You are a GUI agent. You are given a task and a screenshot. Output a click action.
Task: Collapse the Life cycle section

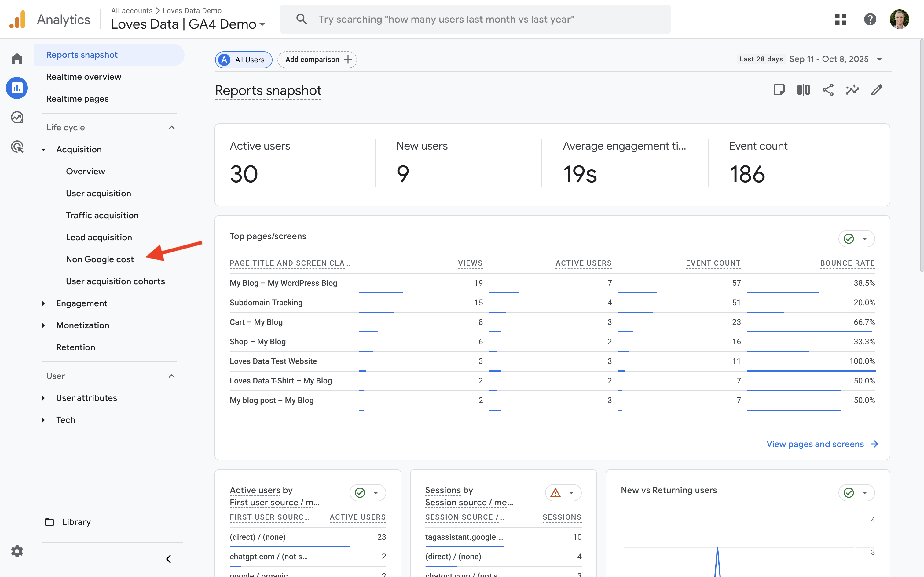click(171, 128)
